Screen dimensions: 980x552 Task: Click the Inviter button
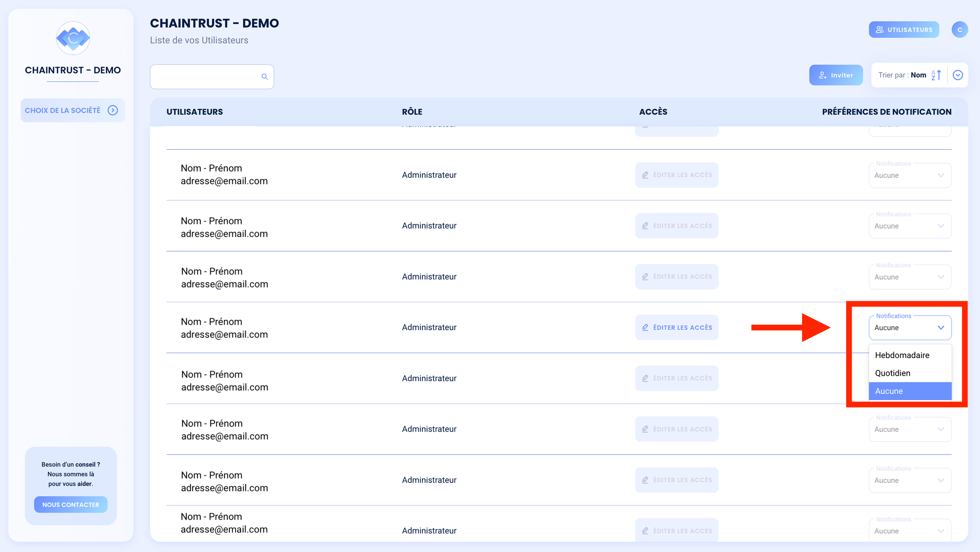(836, 75)
